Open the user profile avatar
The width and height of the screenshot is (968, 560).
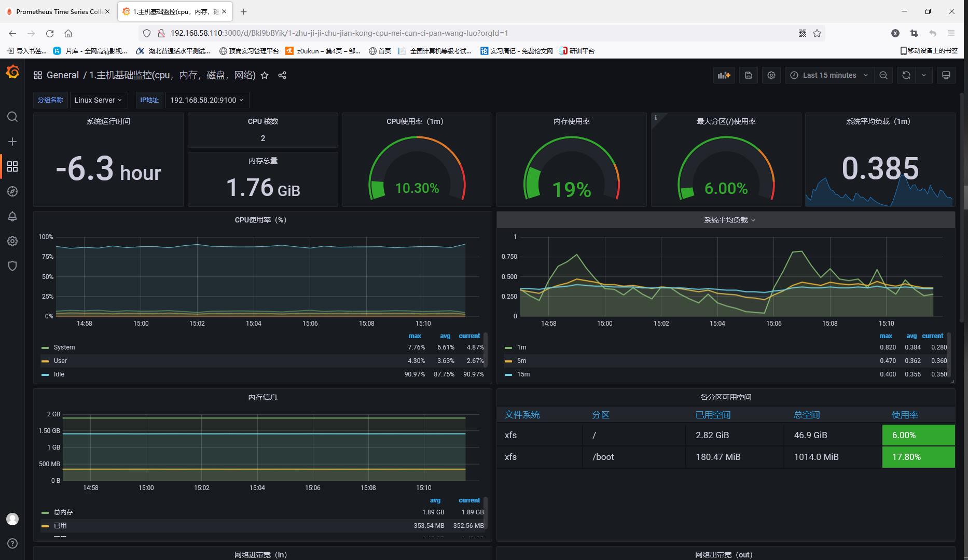point(12,519)
